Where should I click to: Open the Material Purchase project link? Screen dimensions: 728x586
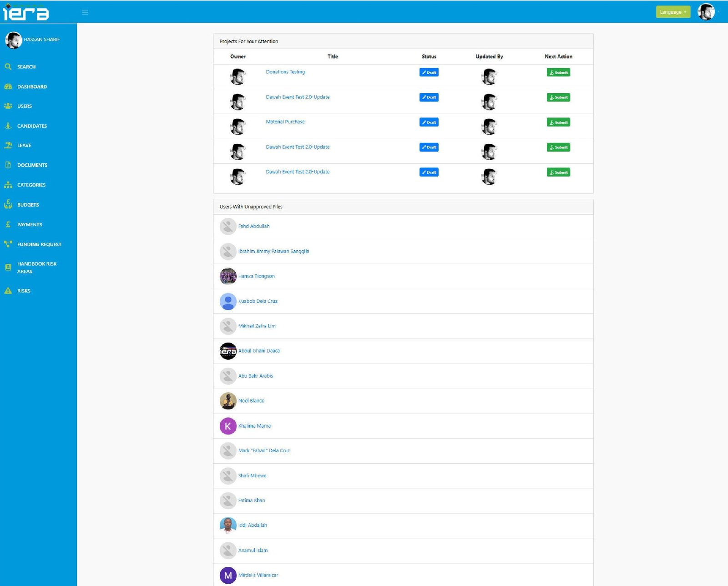(x=285, y=122)
